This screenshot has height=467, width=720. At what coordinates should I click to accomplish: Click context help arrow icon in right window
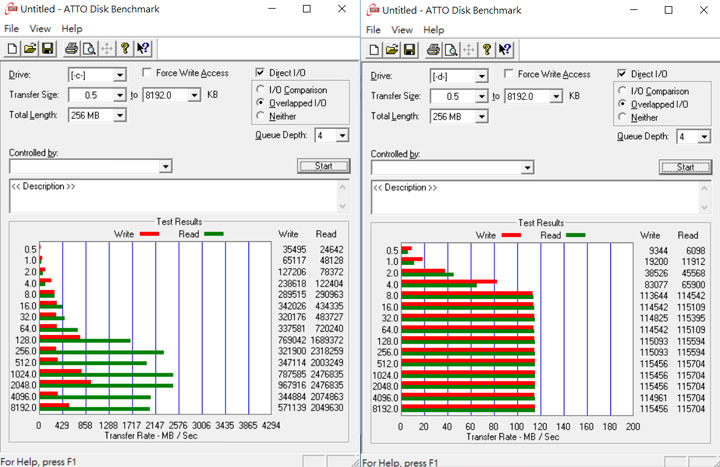[506, 49]
